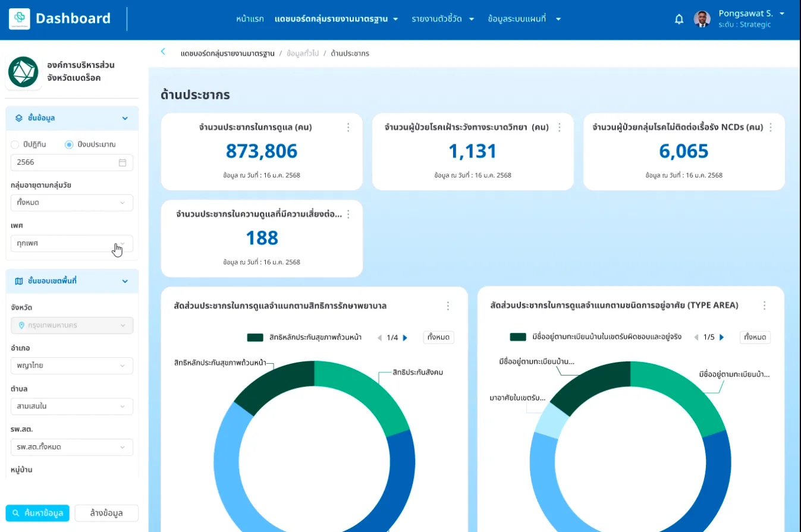Open รายงานตัวชี้วัด menu in top bar

pyautogui.click(x=442, y=19)
